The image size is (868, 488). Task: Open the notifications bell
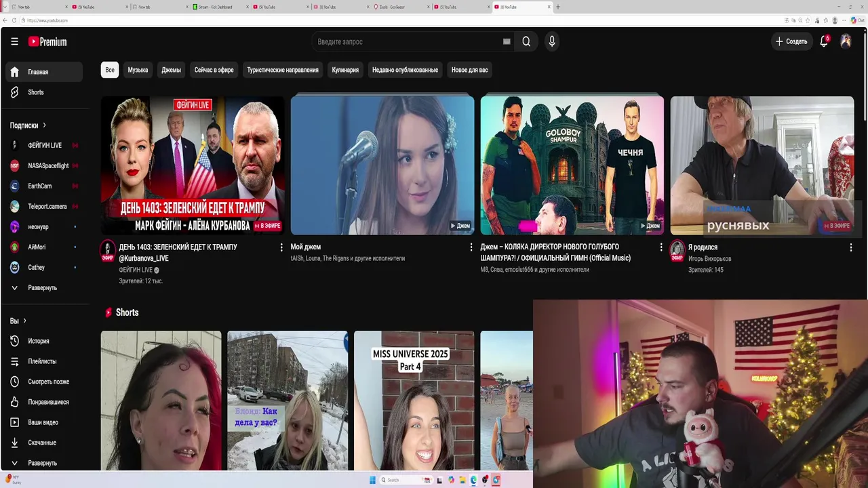[x=824, y=41]
